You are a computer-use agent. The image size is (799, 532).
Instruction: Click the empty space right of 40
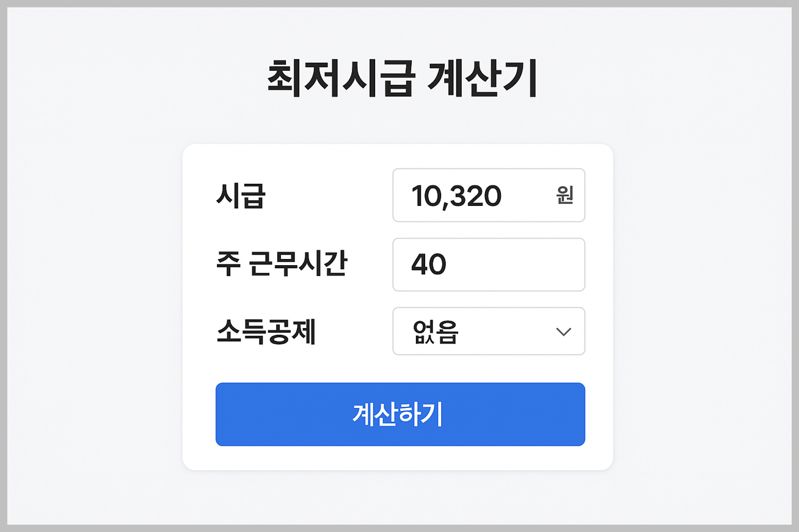coord(519,264)
